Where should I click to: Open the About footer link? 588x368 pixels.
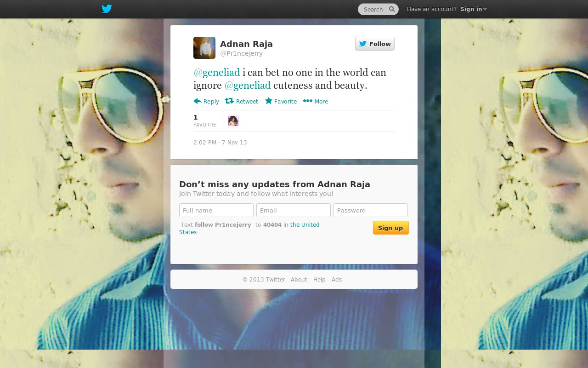coord(299,280)
